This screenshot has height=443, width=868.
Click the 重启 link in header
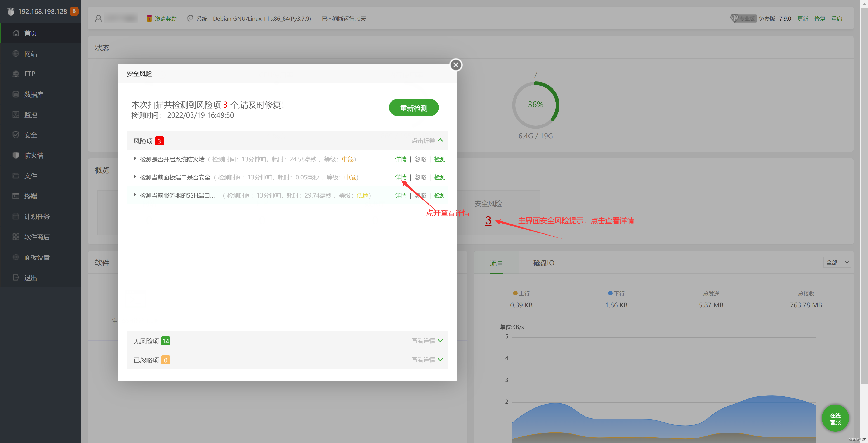(836, 19)
